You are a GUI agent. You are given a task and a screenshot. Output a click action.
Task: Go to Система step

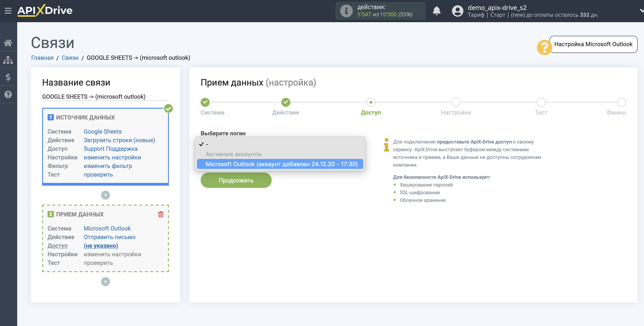tap(205, 102)
